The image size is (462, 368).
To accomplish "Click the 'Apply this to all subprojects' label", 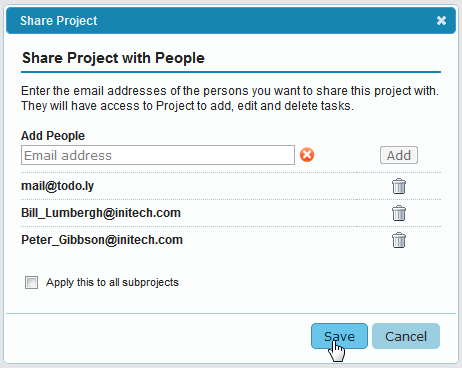I will (112, 282).
